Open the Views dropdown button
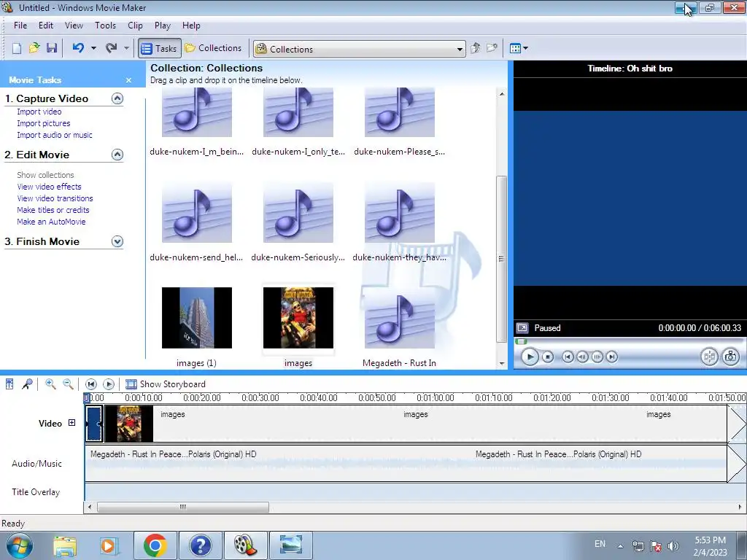The height and width of the screenshot is (560, 747). click(519, 48)
